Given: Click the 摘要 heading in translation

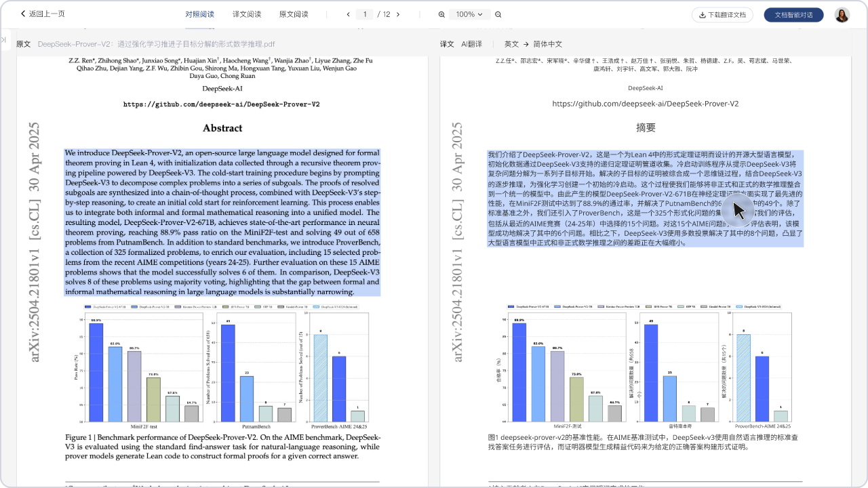Looking at the screenshot, I should click(646, 127).
